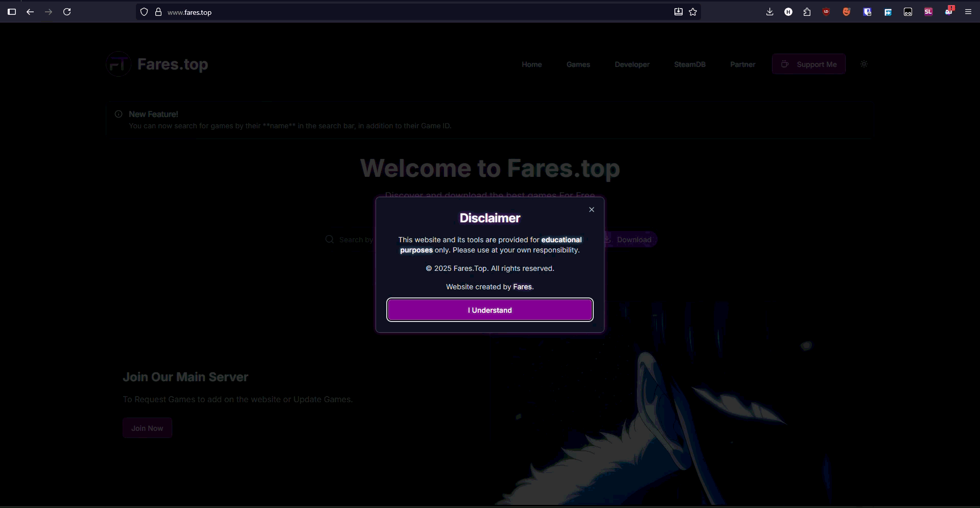The height and width of the screenshot is (508, 980).
Task: Bookmark the page with the star icon
Action: [693, 12]
